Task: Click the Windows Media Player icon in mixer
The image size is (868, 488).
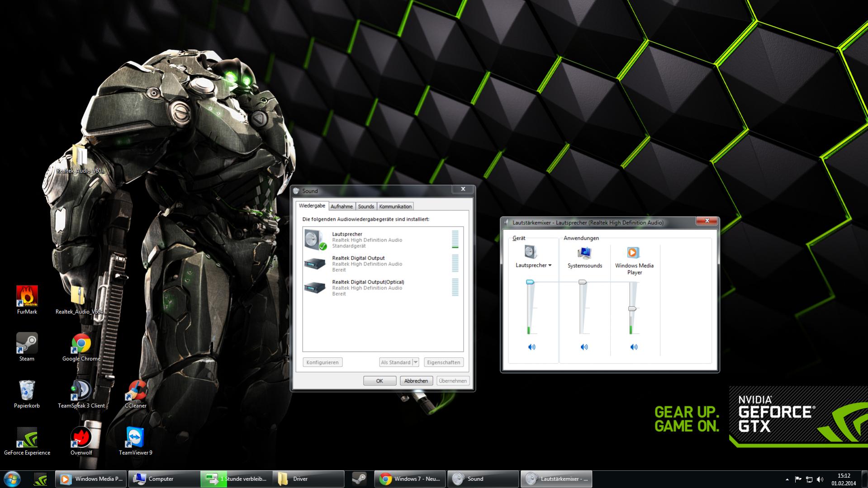Action: [633, 252]
